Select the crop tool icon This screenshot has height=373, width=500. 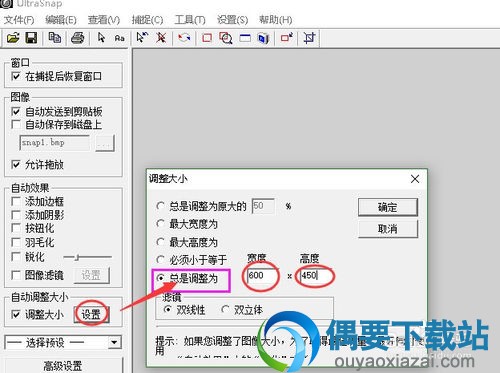tap(309, 38)
